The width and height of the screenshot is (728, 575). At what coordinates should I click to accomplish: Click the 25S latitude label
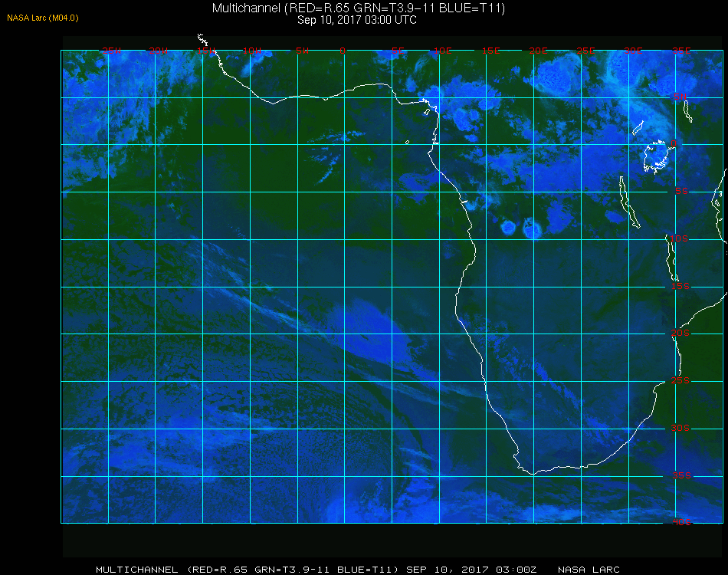(x=680, y=380)
